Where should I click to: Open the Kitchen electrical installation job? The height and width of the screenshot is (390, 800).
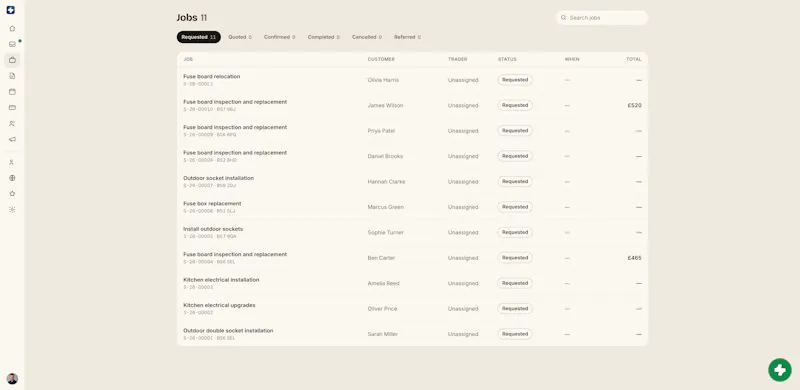pos(412,283)
